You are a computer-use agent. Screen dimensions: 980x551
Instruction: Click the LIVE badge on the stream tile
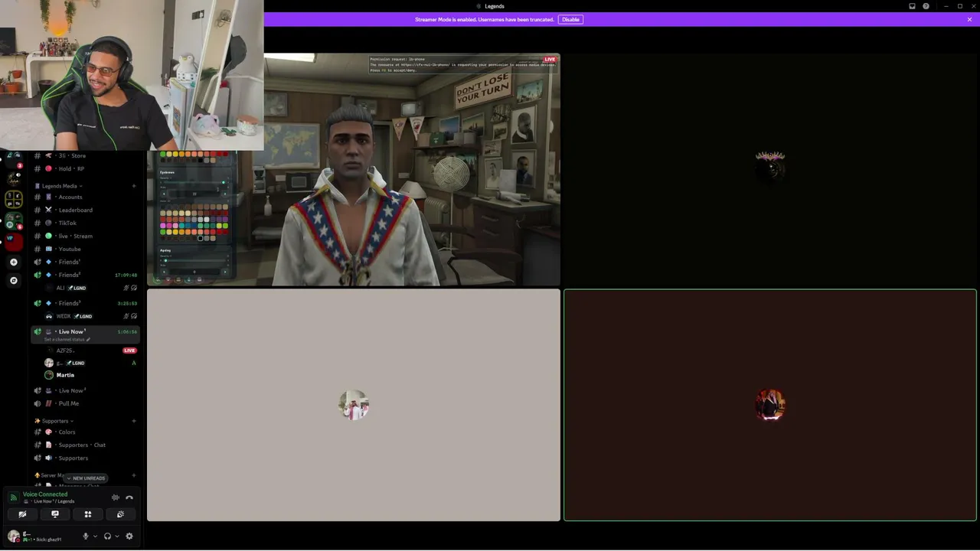(x=550, y=59)
